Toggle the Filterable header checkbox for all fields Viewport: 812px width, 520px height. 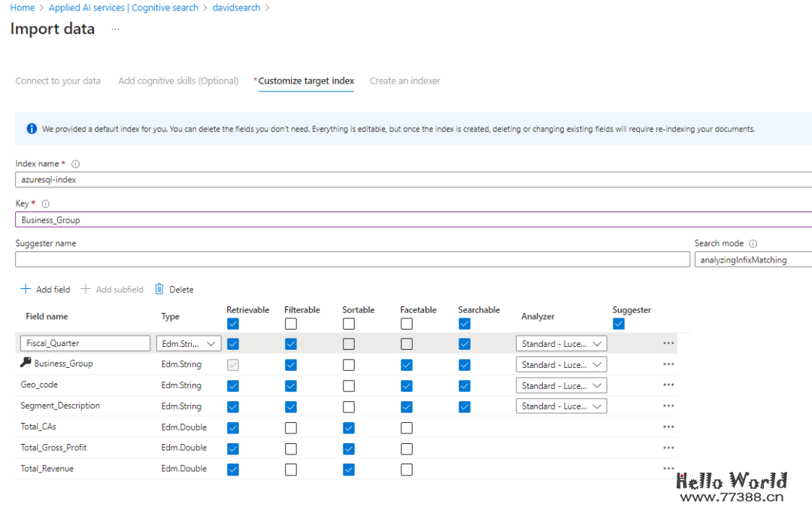[x=291, y=324]
